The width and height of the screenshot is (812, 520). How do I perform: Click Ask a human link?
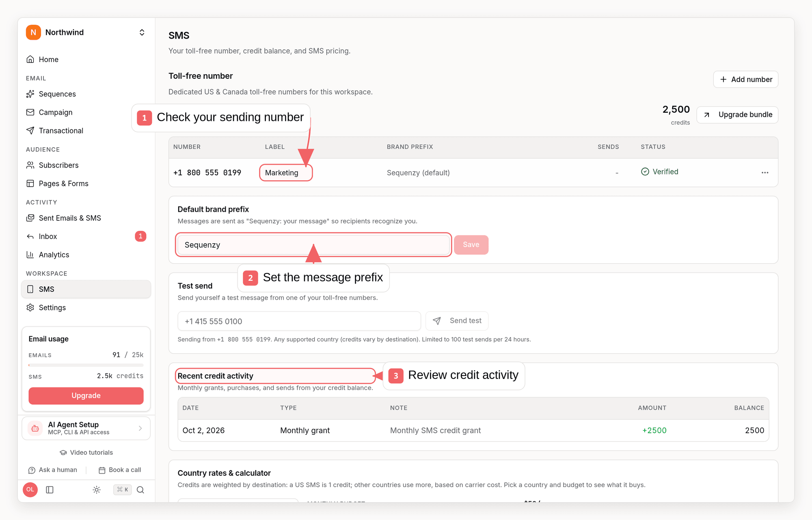coord(52,470)
